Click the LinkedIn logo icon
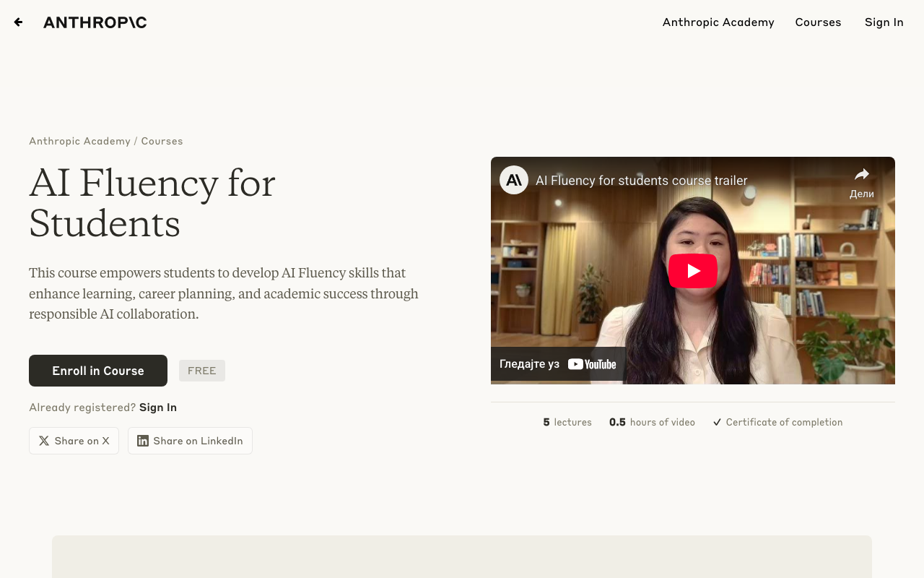 [x=143, y=441]
